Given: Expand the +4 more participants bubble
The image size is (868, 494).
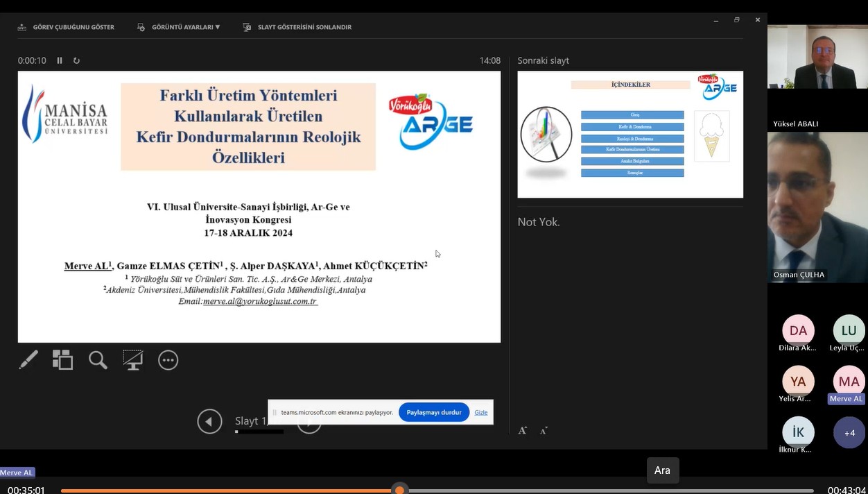Looking at the screenshot, I should (x=849, y=433).
